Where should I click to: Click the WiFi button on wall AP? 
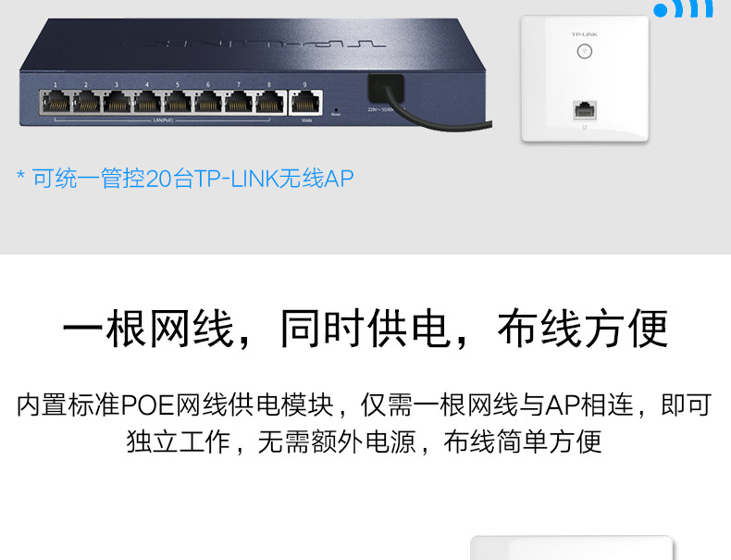coord(585,51)
